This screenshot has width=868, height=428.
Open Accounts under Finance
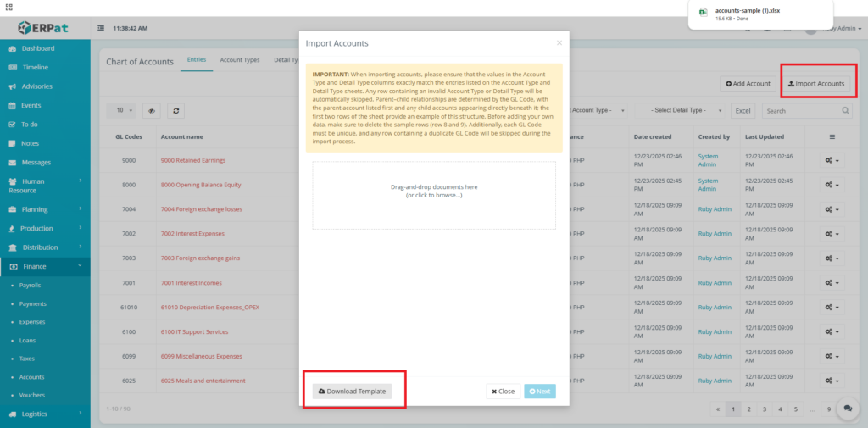pos(31,377)
